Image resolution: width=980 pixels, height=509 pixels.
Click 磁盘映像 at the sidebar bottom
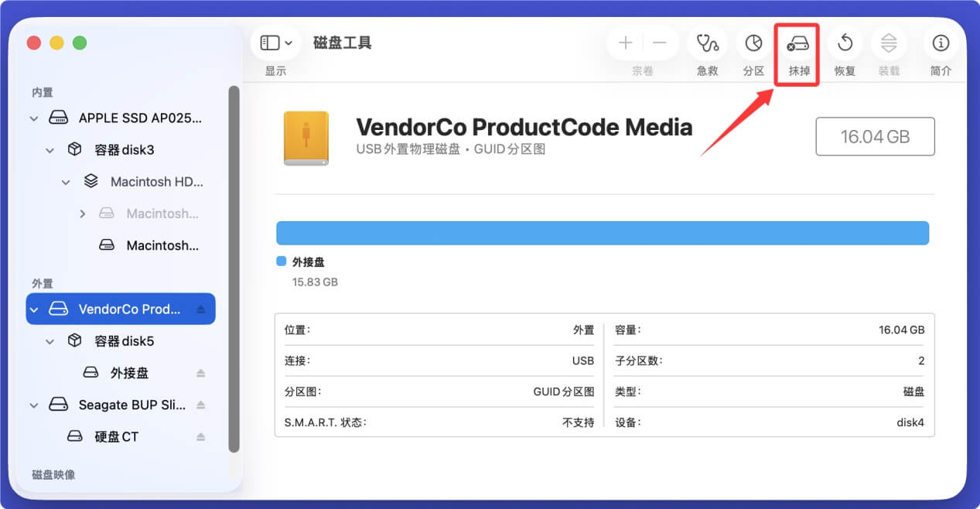click(54, 474)
